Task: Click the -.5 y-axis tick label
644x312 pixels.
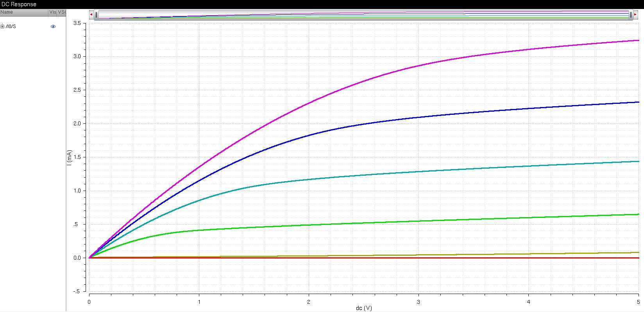Action: (77, 291)
